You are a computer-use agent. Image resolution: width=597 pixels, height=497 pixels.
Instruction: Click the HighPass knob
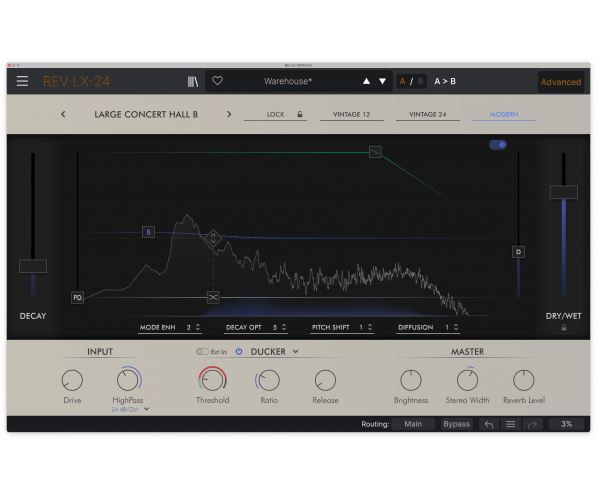pyautogui.click(x=128, y=380)
